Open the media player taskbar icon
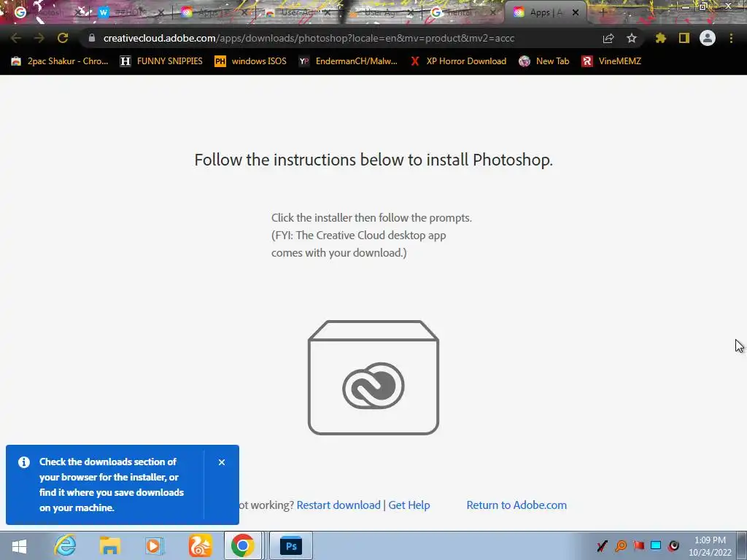Image resolution: width=747 pixels, height=560 pixels. click(154, 545)
